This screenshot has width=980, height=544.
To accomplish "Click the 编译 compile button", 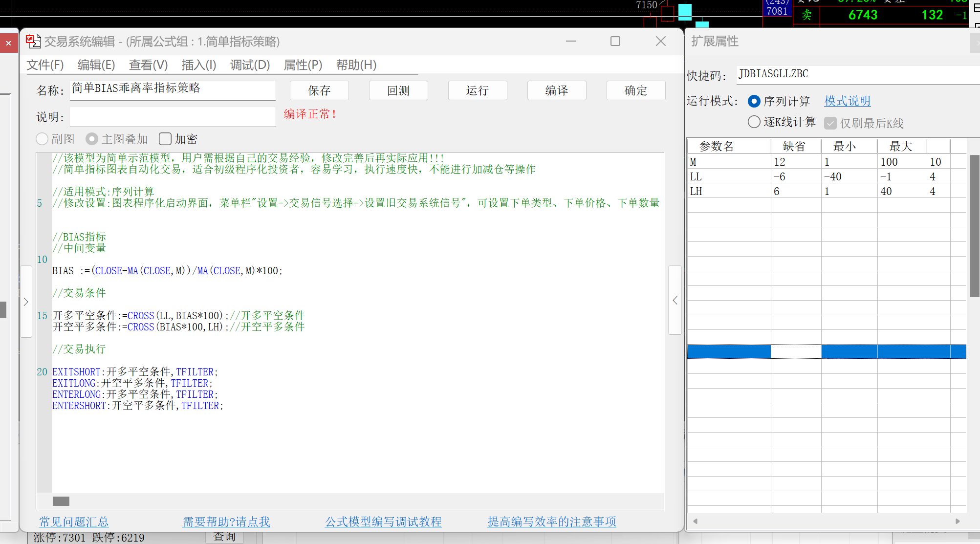I will pos(557,90).
